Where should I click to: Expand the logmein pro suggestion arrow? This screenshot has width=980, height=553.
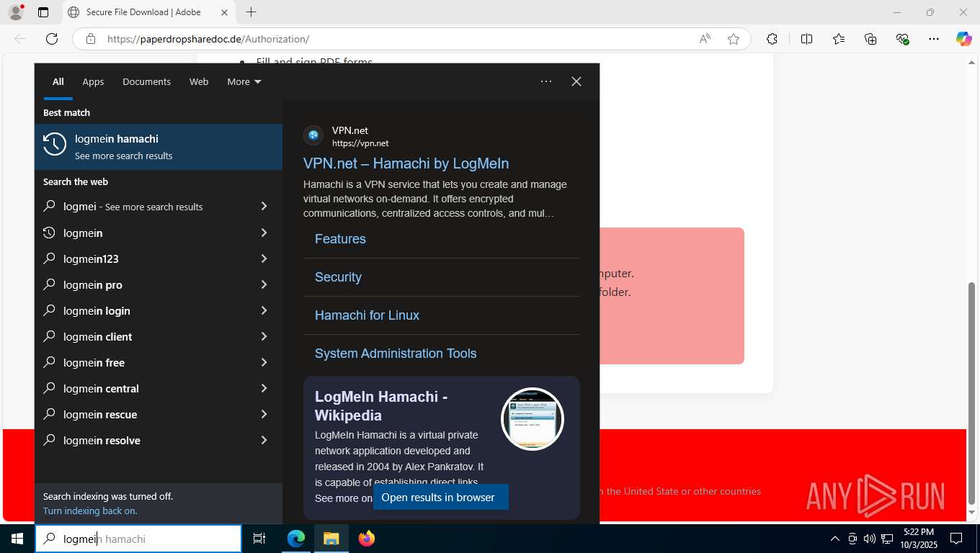(x=264, y=284)
